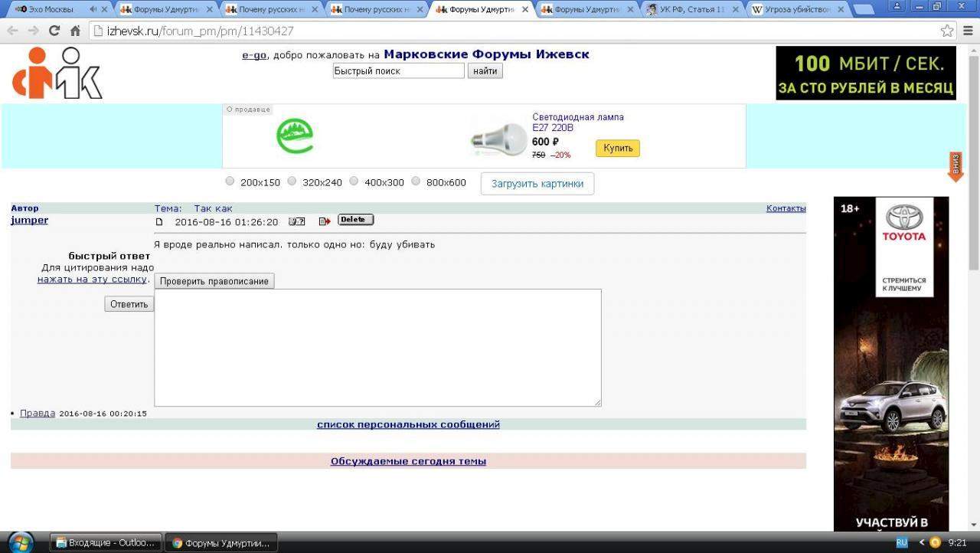
Task: Click the page icon before the message date
Action: tap(160, 222)
